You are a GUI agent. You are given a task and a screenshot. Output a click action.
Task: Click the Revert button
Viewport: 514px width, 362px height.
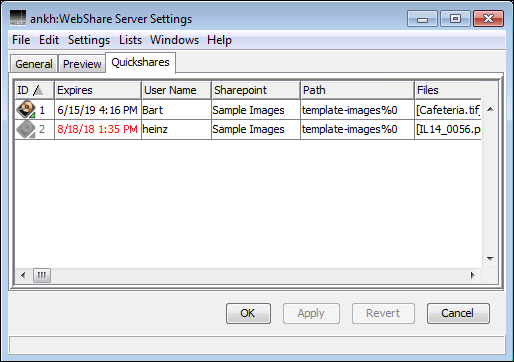click(x=383, y=313)
